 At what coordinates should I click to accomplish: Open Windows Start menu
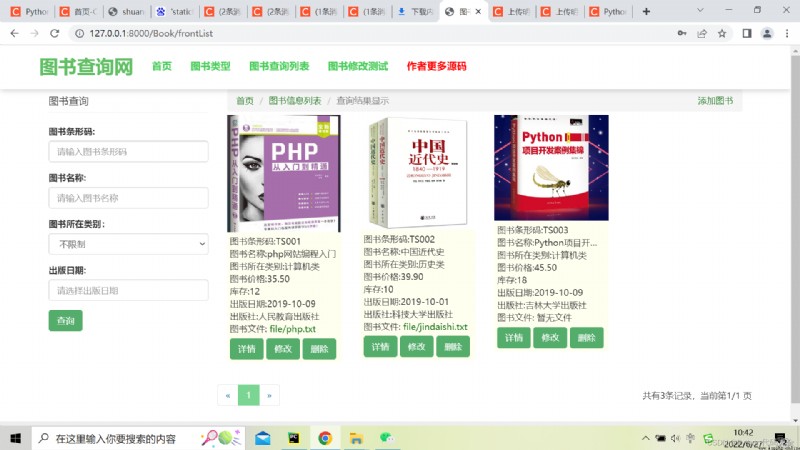[15, 438]
